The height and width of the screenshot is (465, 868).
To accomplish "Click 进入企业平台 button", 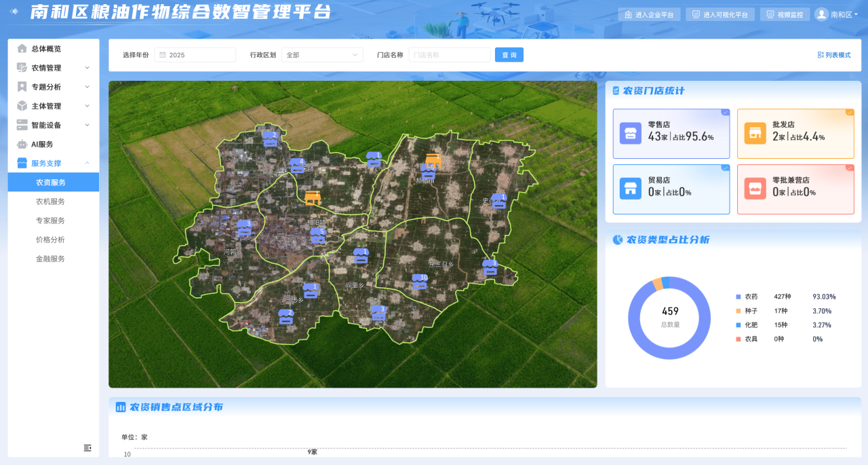I will click(x=649, y=15).
